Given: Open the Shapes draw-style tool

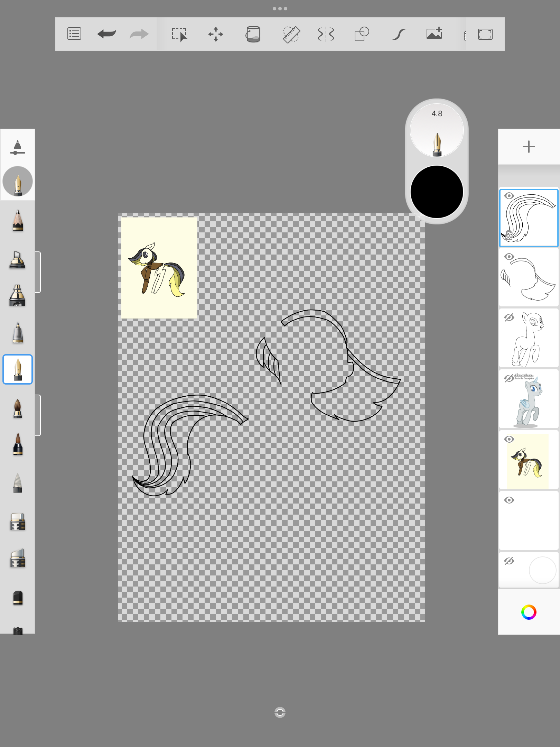Looking at the screenshot, I should (x=362, y=34).
